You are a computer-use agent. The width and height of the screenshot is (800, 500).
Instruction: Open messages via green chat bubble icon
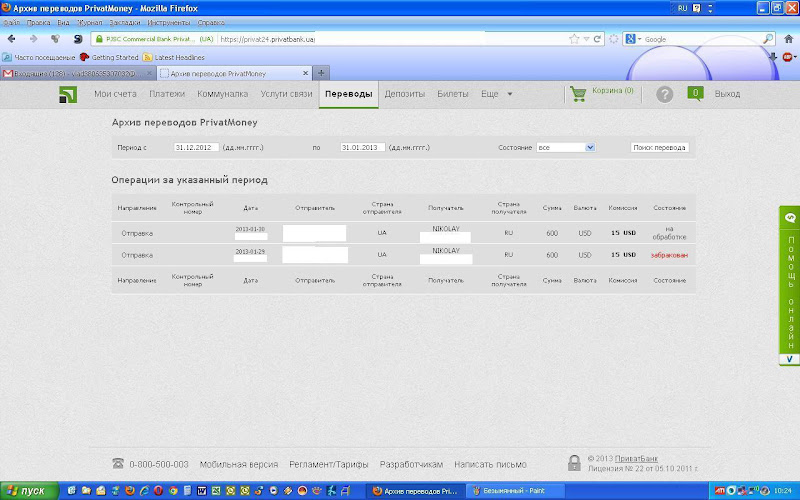[695, 94]
